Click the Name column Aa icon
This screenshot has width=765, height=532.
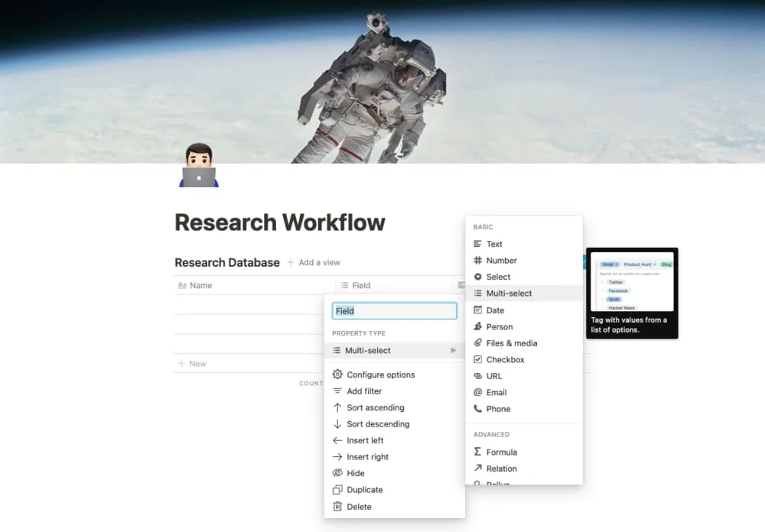point(182,285)
